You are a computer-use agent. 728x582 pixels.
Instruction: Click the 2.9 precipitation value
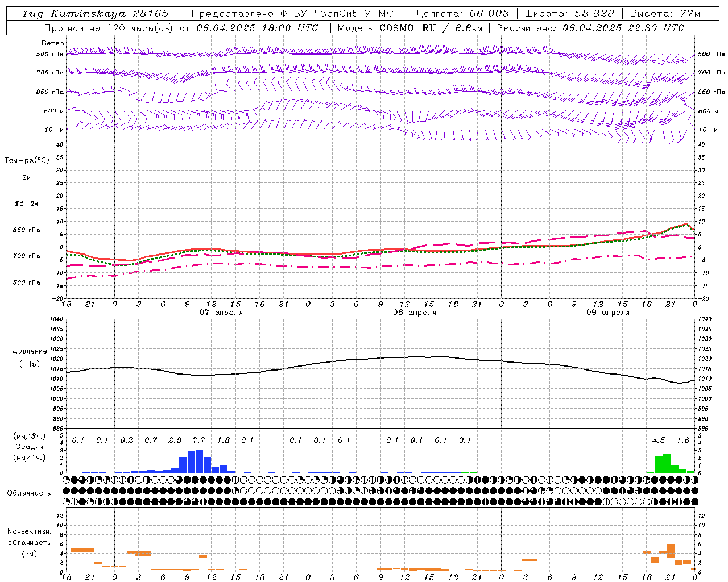tap(175, 440)
